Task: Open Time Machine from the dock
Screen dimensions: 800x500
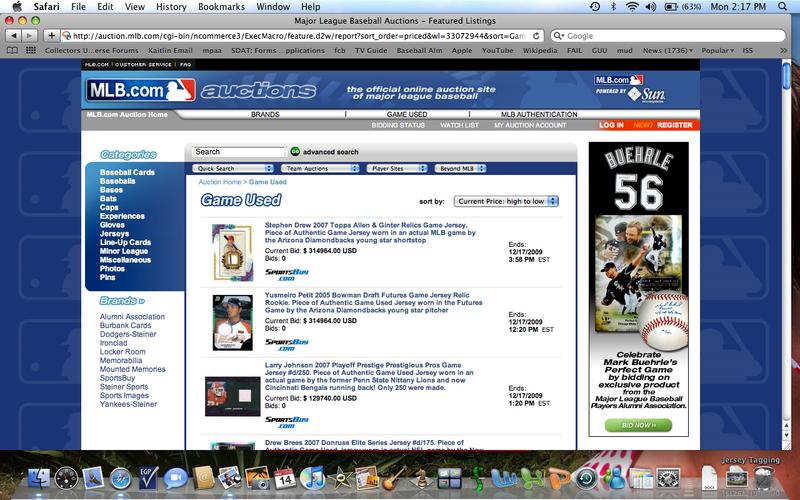Action: pyautogui.click(x=586, y=479)
